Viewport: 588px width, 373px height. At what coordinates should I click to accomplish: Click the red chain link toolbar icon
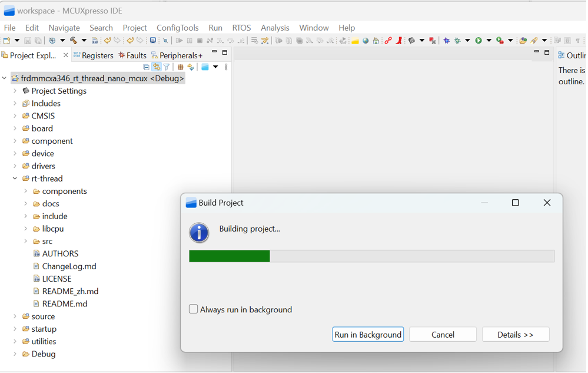click(x=388, y=41)
